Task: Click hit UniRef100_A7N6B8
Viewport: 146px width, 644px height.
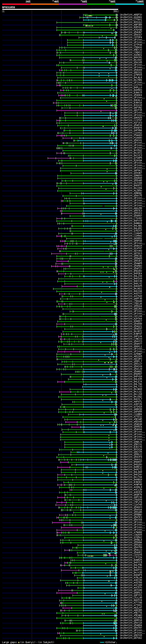Action: pyautogui.click(x=131, y=533)
